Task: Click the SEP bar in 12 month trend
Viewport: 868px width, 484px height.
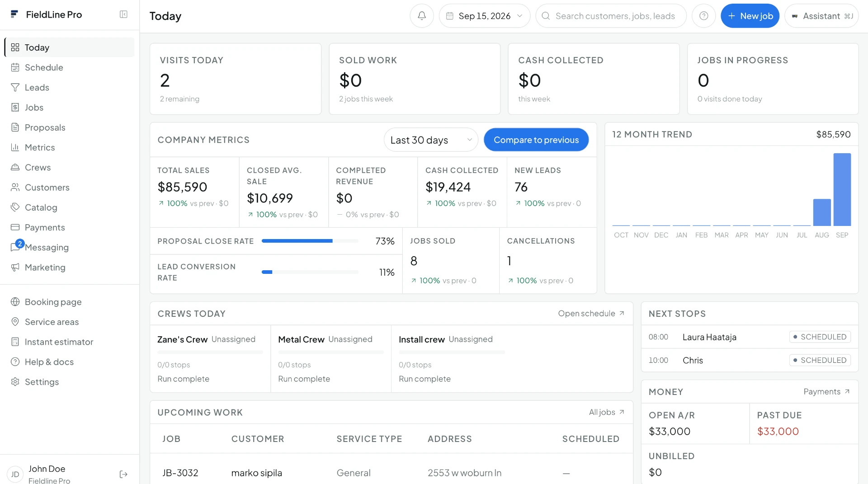Action: click(842, 189)
